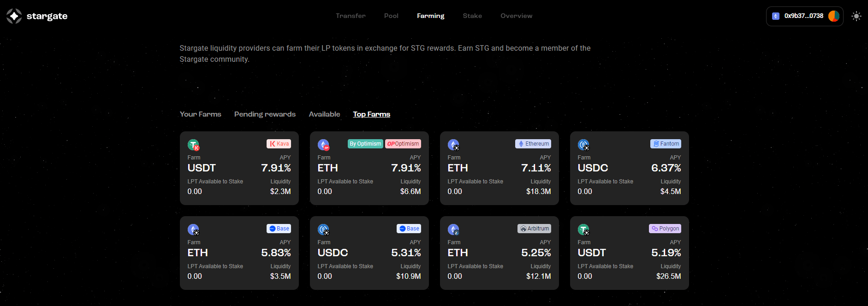Image resolution: width=868 pixels, height=306 pixels.
Task: Click the $26.5M liquidity value
Action: 669,276
